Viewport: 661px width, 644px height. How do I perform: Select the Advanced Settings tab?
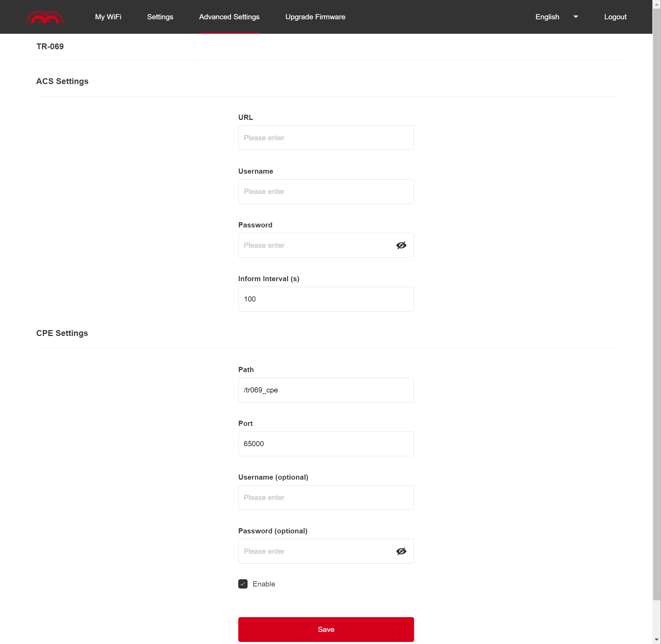pyautogui.click(x=229, y=17)
